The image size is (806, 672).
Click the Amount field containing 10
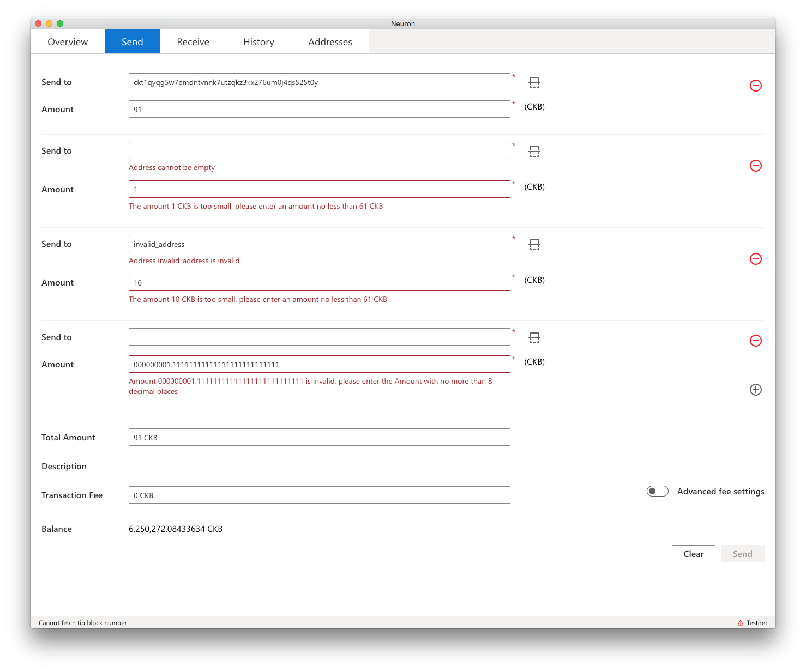click(320, 282)
